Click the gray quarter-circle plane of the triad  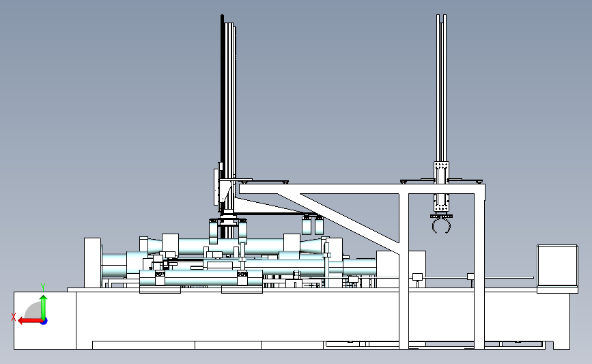(x=33, y=311)
